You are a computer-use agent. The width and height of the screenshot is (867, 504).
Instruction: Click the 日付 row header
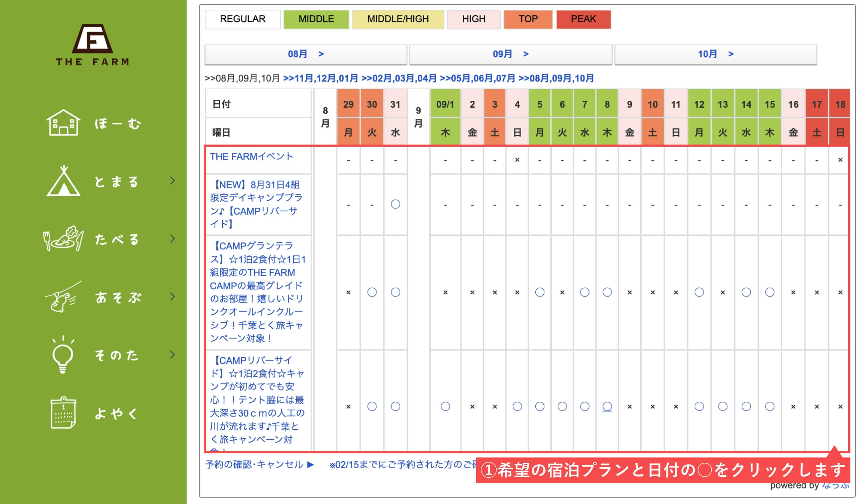259,104
